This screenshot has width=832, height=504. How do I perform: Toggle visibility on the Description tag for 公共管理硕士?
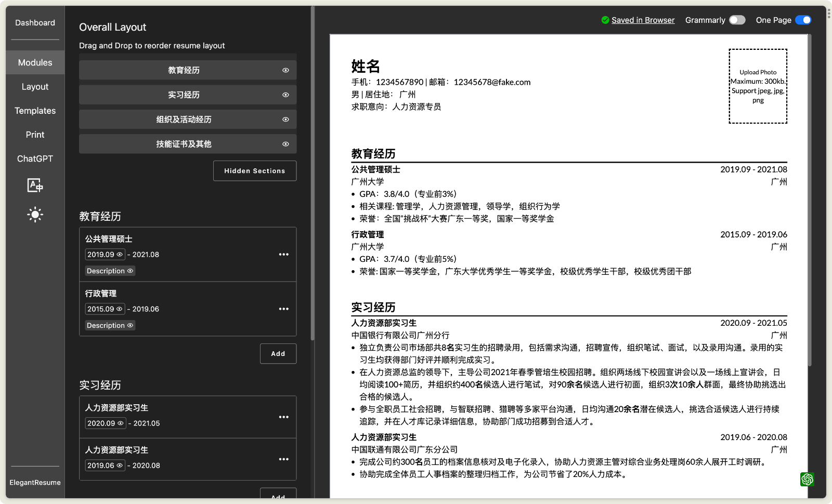(x=130, y=271)
